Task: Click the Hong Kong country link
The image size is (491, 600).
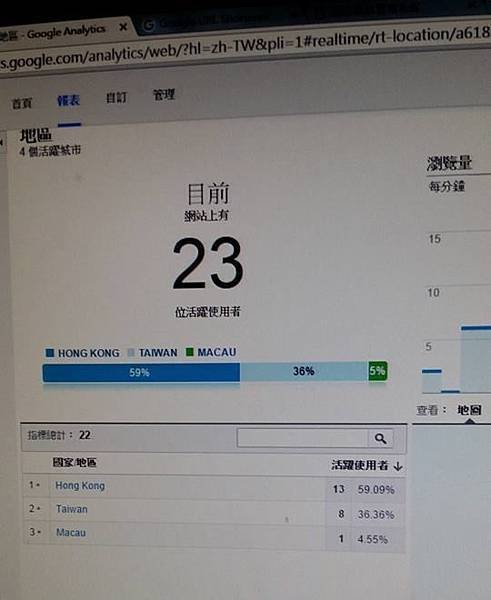Action: click(80, 486)
